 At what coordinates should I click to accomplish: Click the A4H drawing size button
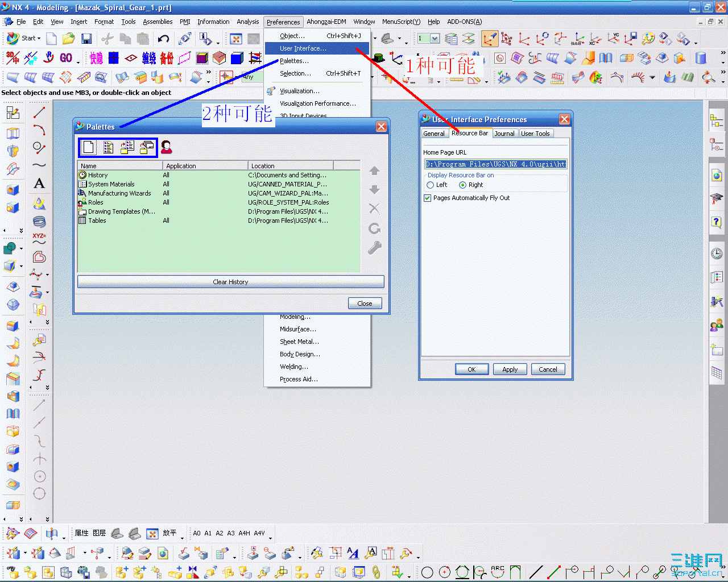tap(244, 534)
